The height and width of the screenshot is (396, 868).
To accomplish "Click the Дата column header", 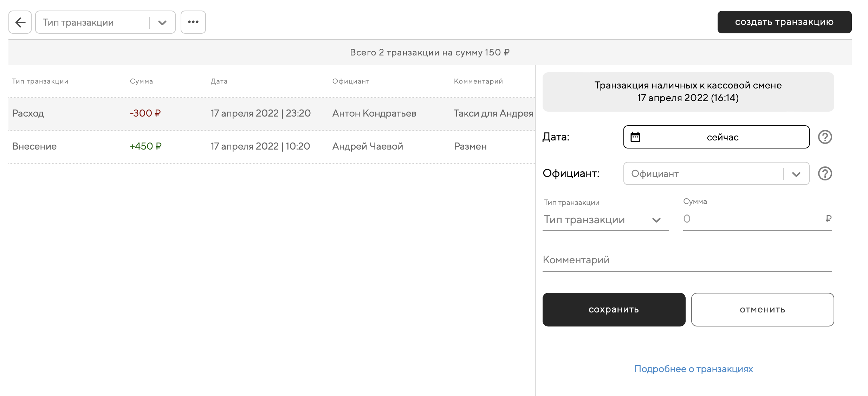I will pos(219,81).
